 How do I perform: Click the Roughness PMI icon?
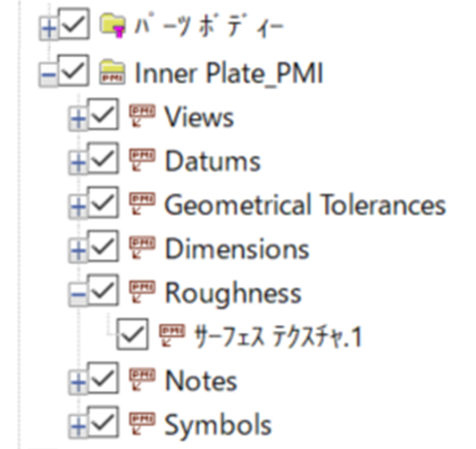pyautogui.click(x=142, y=292)
